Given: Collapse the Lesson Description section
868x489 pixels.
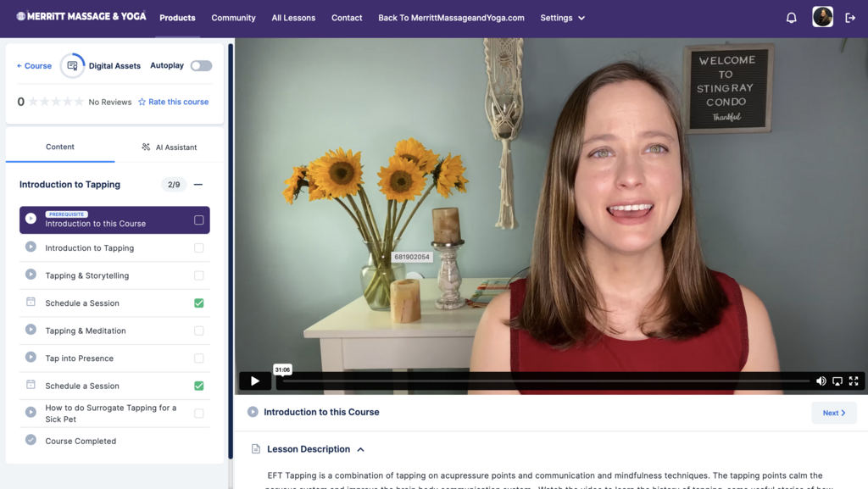Looking at the screenshot, I should click(360, 449).
